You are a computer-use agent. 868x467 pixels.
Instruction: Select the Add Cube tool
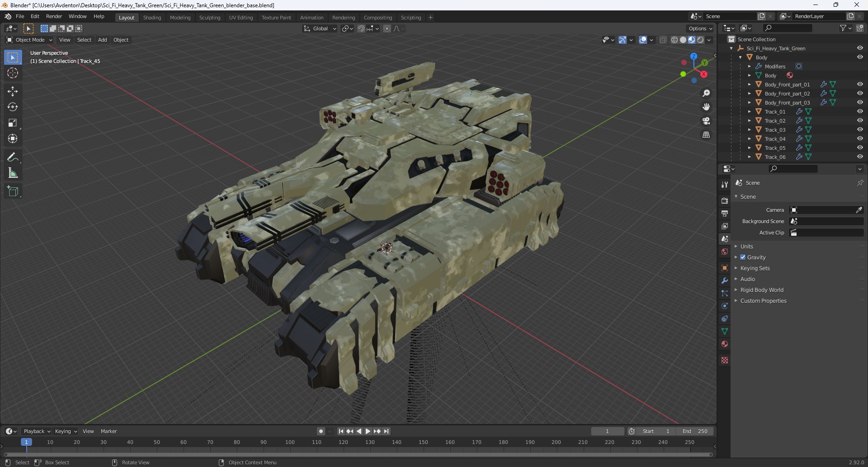click(13, 191)
